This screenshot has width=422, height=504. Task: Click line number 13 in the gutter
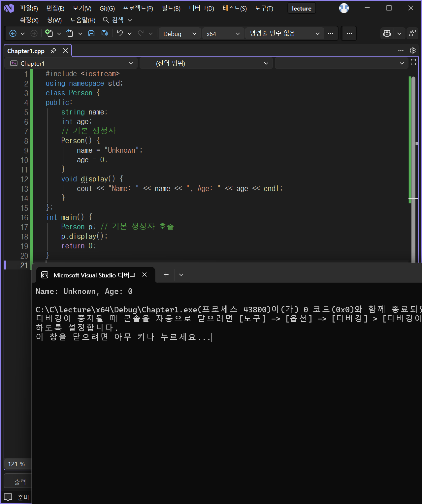pos(24,189)
